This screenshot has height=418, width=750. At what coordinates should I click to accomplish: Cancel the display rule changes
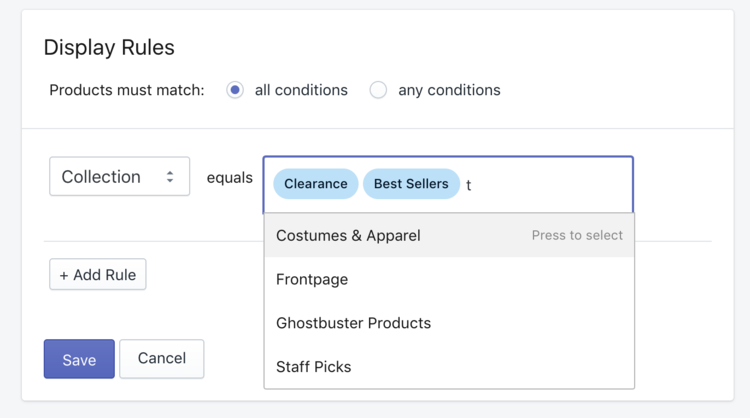pos(162,359)
